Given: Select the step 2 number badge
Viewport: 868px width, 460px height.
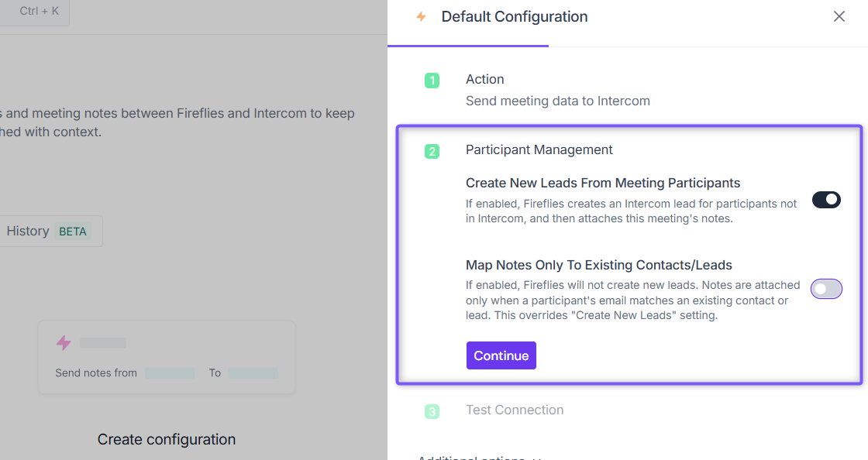Looking at the screenshot, I should click(x=432, y=152).
